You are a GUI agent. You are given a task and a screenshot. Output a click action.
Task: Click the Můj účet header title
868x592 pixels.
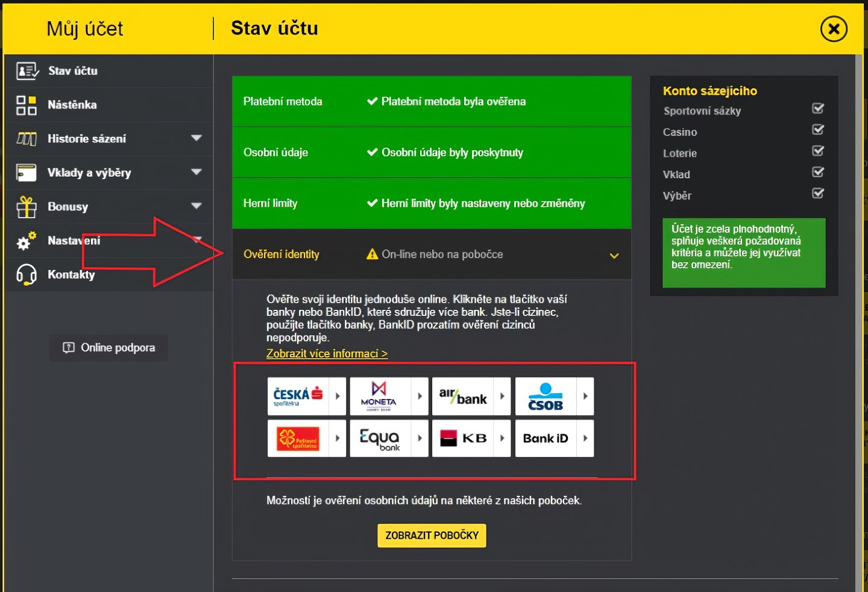[85, 29]
